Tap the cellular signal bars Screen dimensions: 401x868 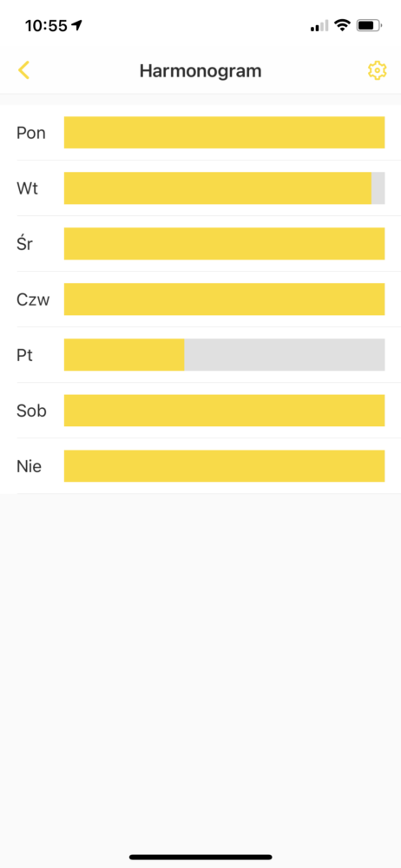click(x=319, y=25)
